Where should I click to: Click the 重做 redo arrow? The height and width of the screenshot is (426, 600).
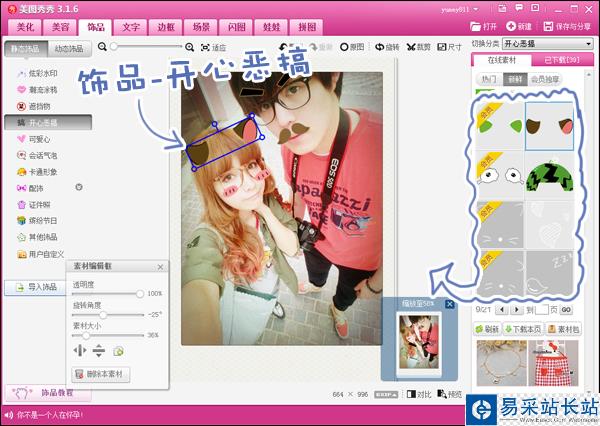(x=314, y=47)
